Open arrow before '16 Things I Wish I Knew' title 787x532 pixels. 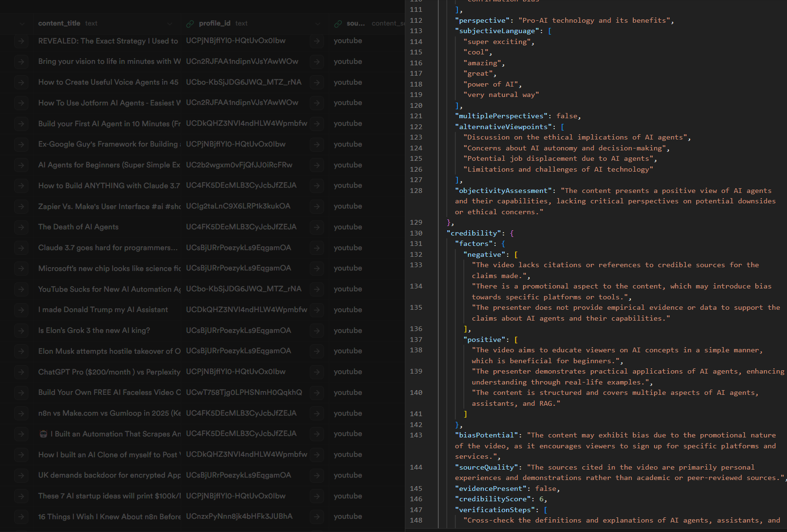[x=21, y=517]
